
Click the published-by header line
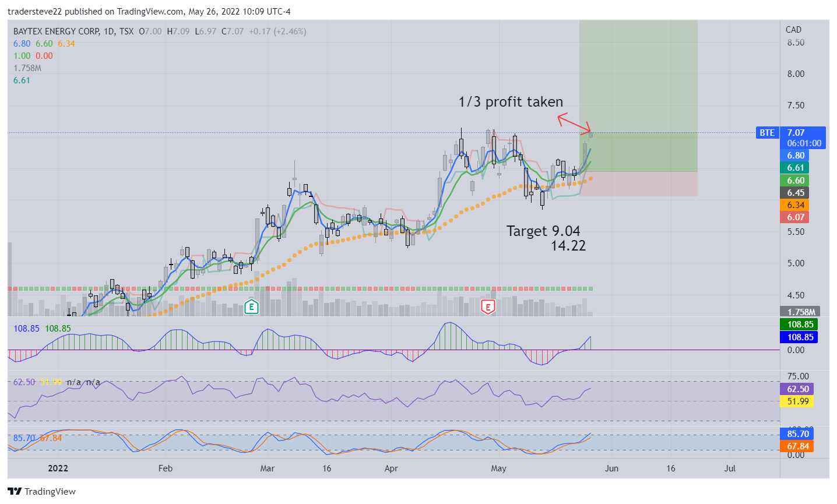point(149,12)
